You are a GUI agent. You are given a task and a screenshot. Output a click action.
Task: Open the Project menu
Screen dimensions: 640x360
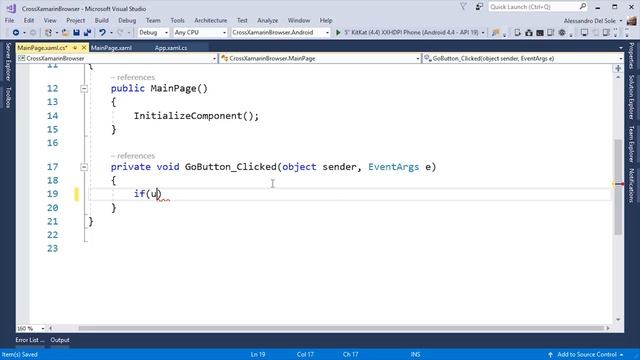coord(76,20)
